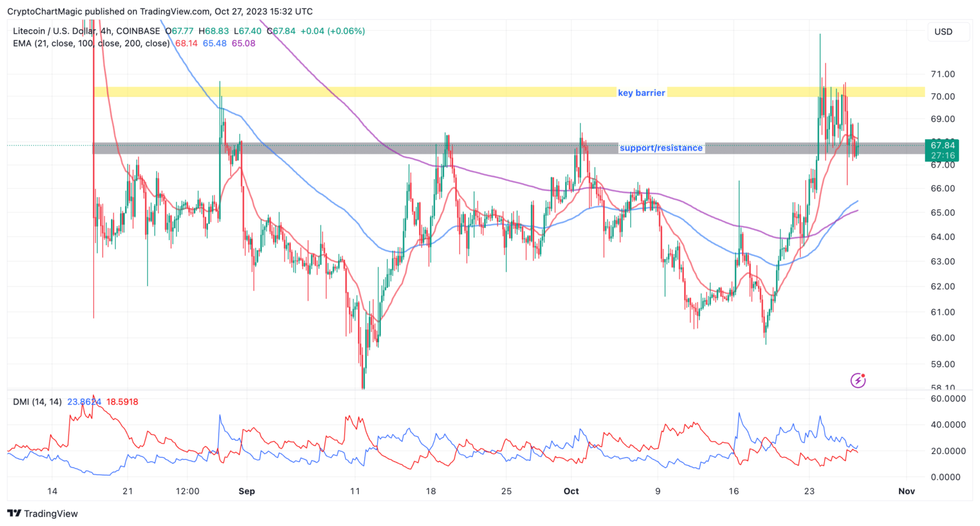
Task: Click the TradingView logo at bottom left
Action: (42, 514)
